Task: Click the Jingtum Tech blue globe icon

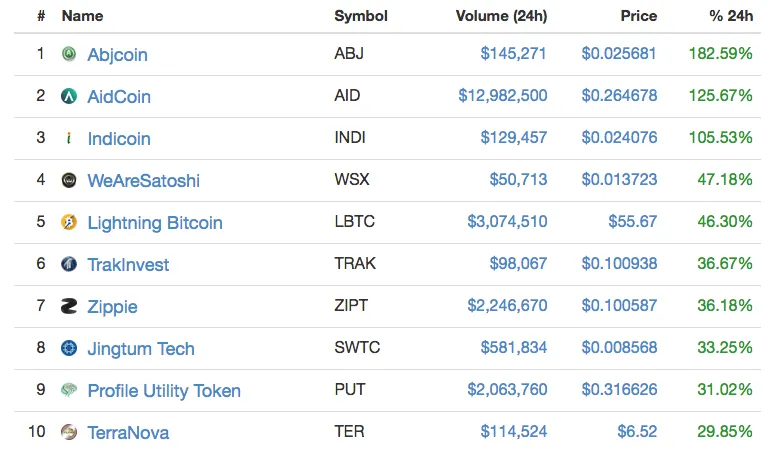Action: pyautogui.click(x=69, y=348)
